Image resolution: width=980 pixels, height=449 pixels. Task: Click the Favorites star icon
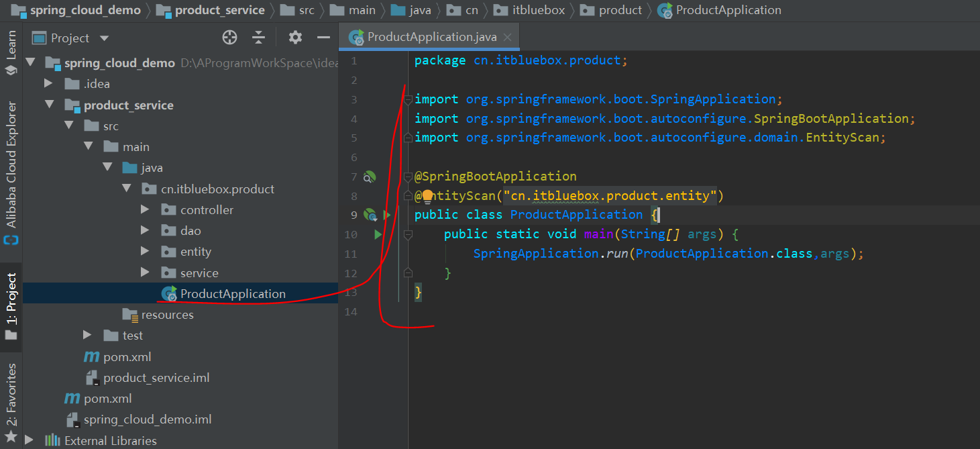pyautogui.click(x=11, y=437)
